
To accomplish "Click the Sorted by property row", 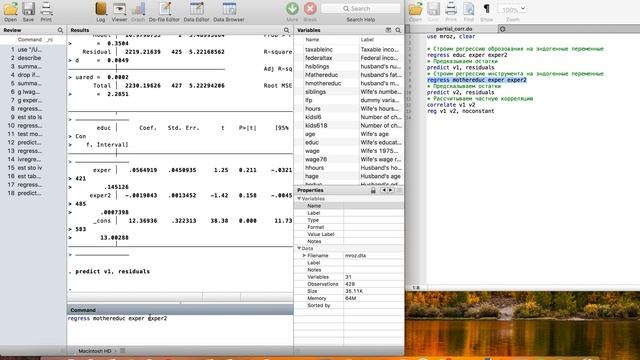I will [x=349, y=305].
